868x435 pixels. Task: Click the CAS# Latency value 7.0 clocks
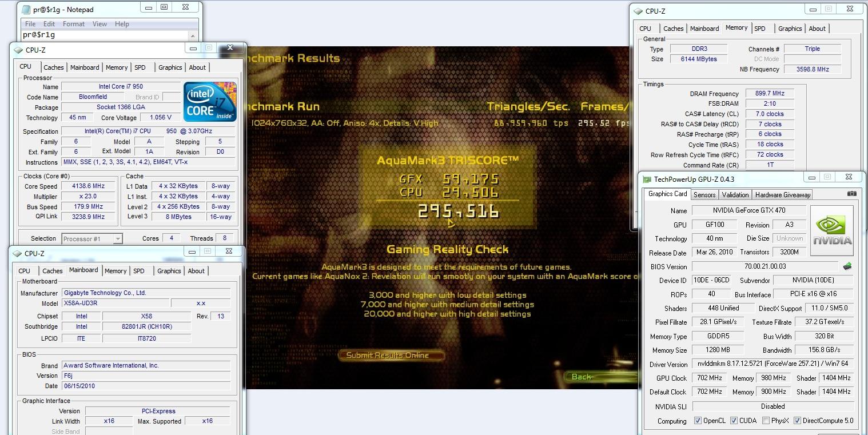tap(770, 114)
